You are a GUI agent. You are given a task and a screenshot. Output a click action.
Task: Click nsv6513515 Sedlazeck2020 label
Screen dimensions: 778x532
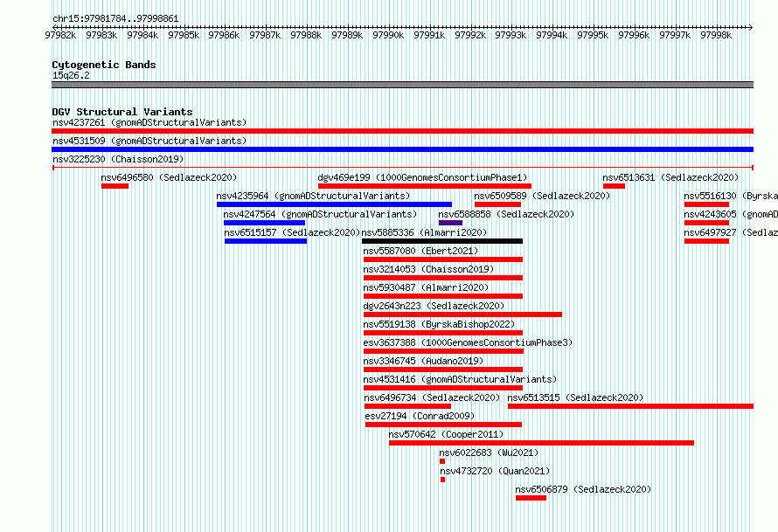pos(575,397)
